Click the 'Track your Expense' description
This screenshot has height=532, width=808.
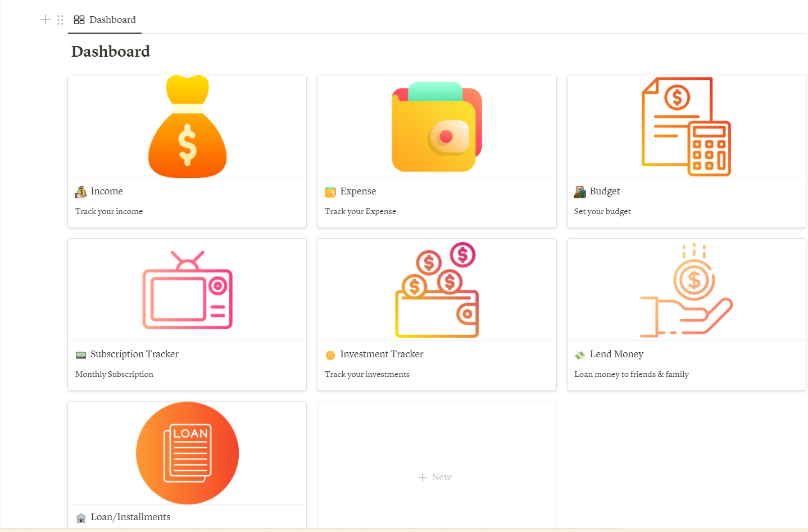pyautogui.click(x=360, y=211)
